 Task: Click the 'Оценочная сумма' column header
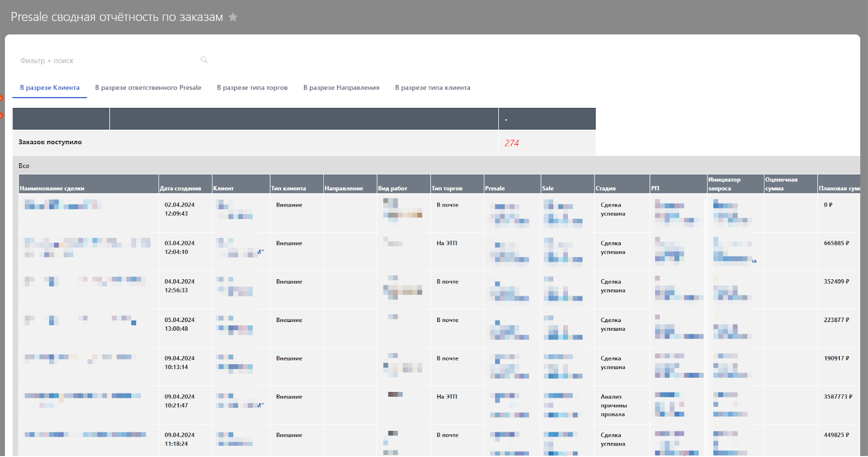point(781,184)
